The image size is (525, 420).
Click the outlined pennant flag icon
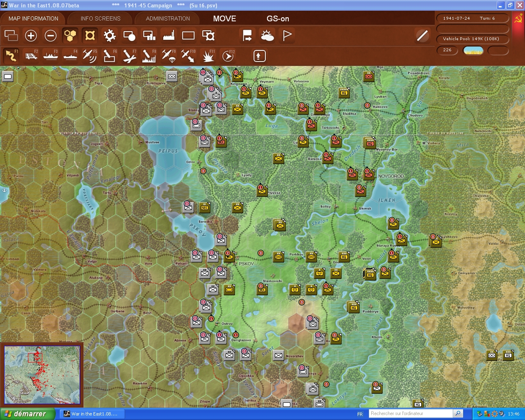(287, 36)
